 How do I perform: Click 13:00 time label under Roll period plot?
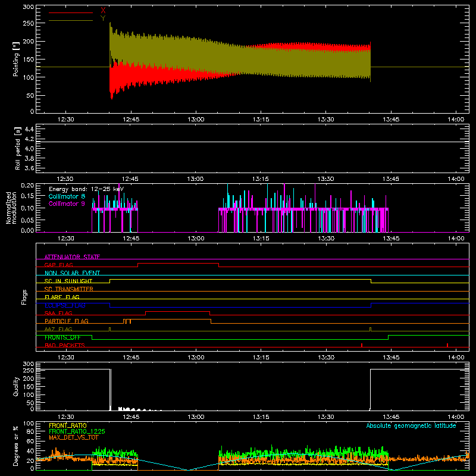[196, 179]
